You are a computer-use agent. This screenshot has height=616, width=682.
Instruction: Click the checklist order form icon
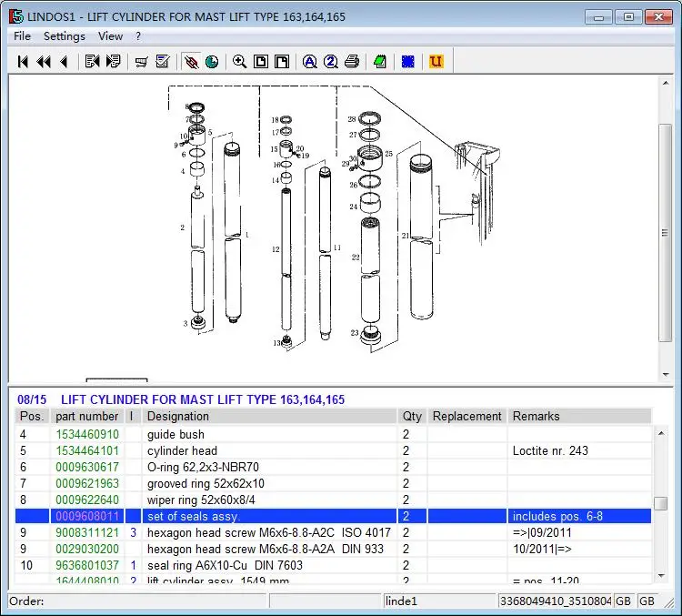click(x=163, y=62)
